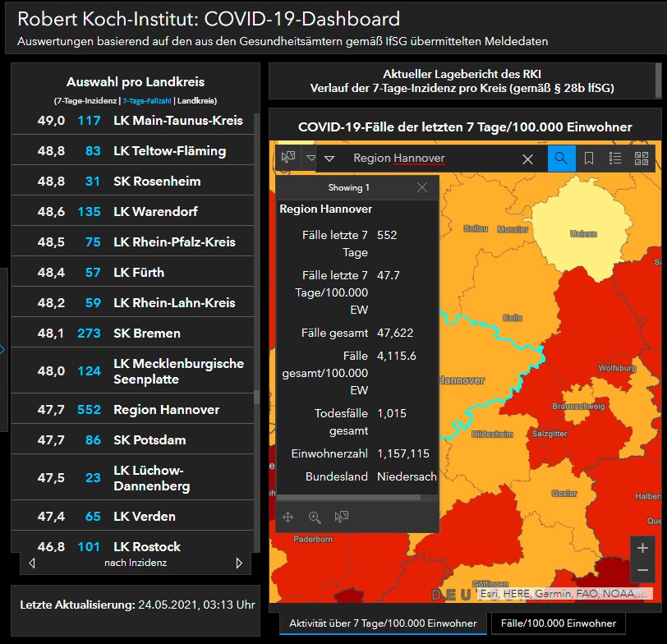Open the basemap gallery grid icon
Screen dimensions: 667x644
tap(642, 159)
